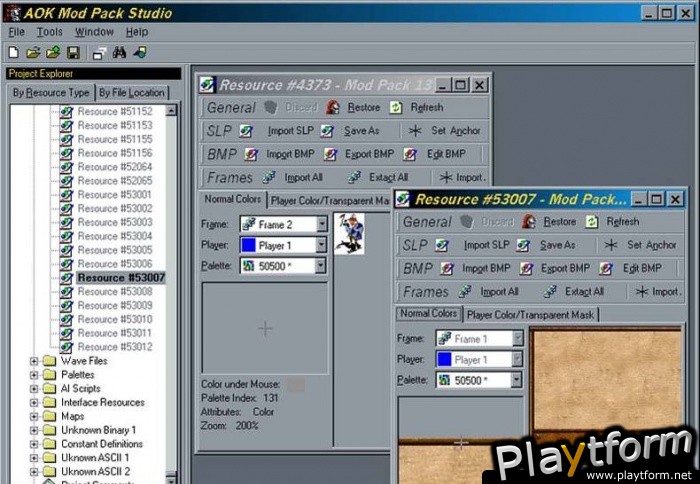Click Export BMP in Resource #53007 window
This screenshot has height=484, width=700.
click(555, 268)
